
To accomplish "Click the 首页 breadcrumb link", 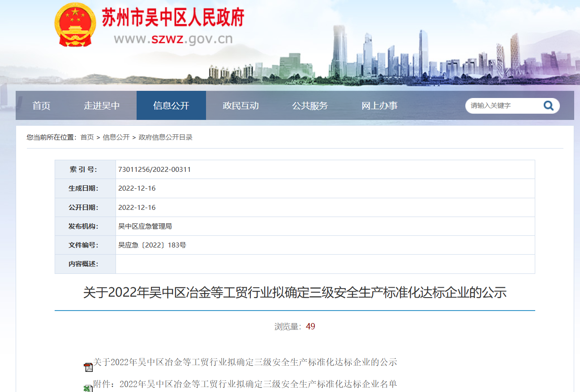I will 87,137.
